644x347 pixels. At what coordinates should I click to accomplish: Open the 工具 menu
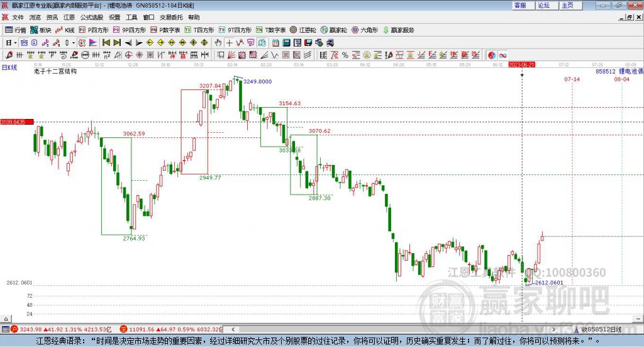(x=131, y=17)
